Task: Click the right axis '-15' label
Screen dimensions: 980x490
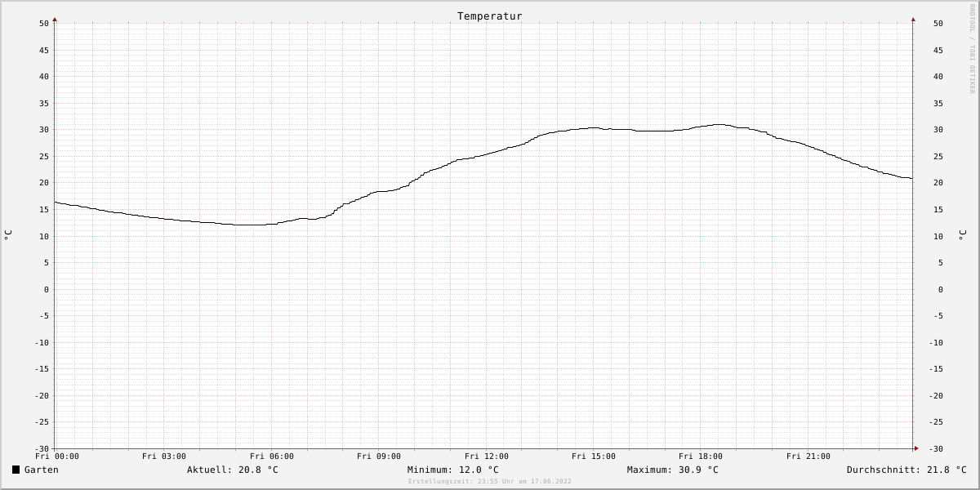Action: (935, 369)
